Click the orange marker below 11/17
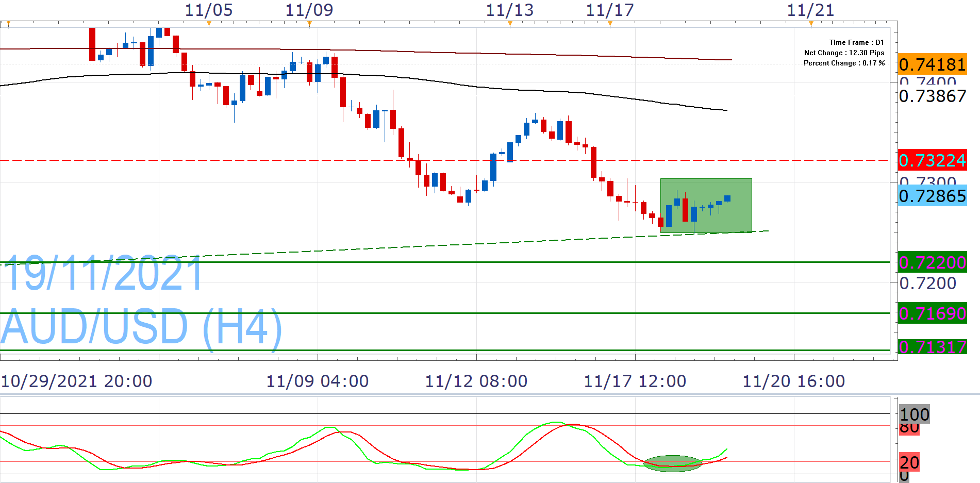The height and width of the screenshot is (483, 980). 610,24
